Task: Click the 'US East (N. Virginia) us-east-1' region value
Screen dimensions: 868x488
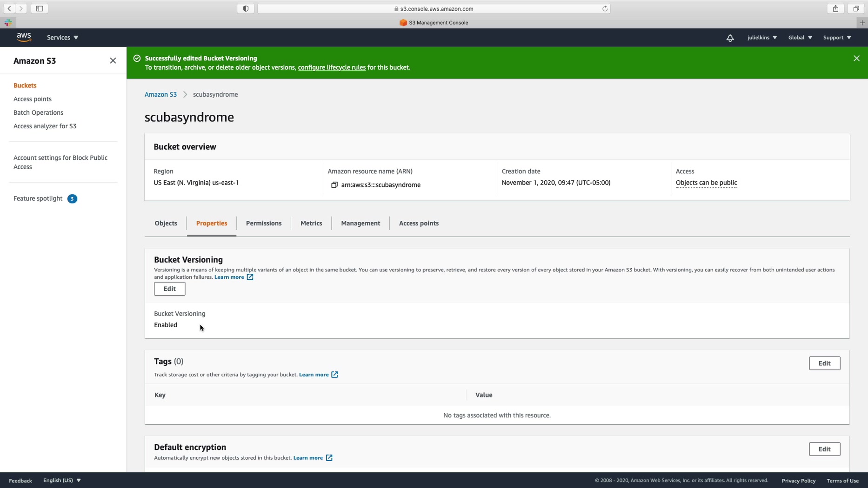Action: coord(196,183)
